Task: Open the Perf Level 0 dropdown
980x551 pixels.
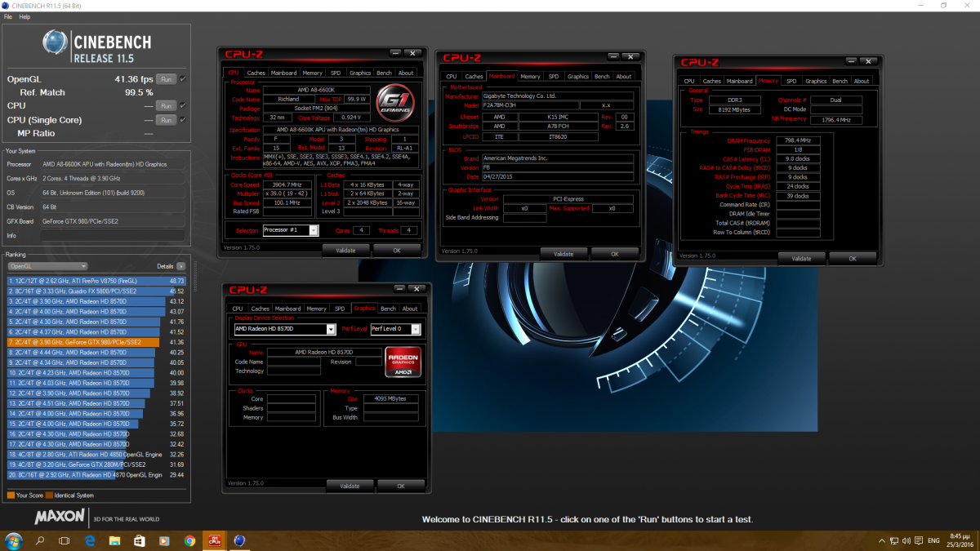Action: pyautogui.click(x=396, y=329)
